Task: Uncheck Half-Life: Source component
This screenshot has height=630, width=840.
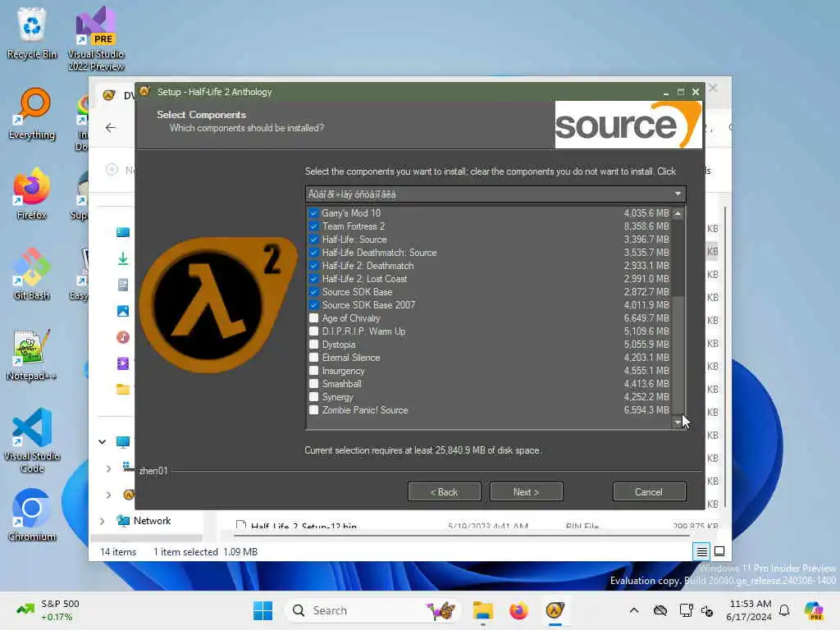Action: coord(314,240)
